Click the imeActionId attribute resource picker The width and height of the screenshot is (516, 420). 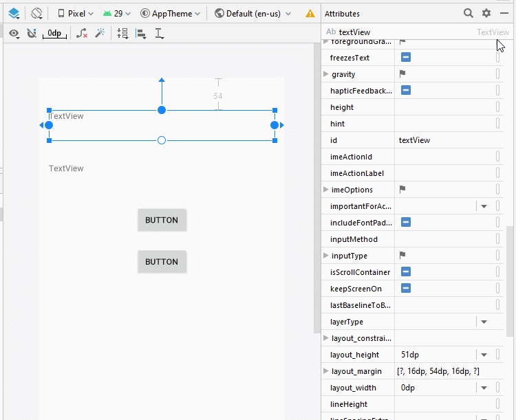click(497, 156)
